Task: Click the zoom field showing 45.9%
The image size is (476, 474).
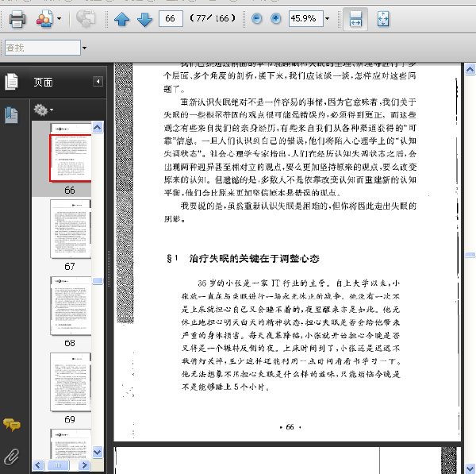Action: tap(305, 18)
